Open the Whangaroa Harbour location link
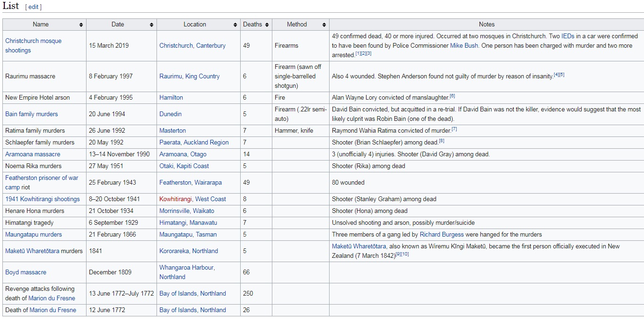 point(187,267)
